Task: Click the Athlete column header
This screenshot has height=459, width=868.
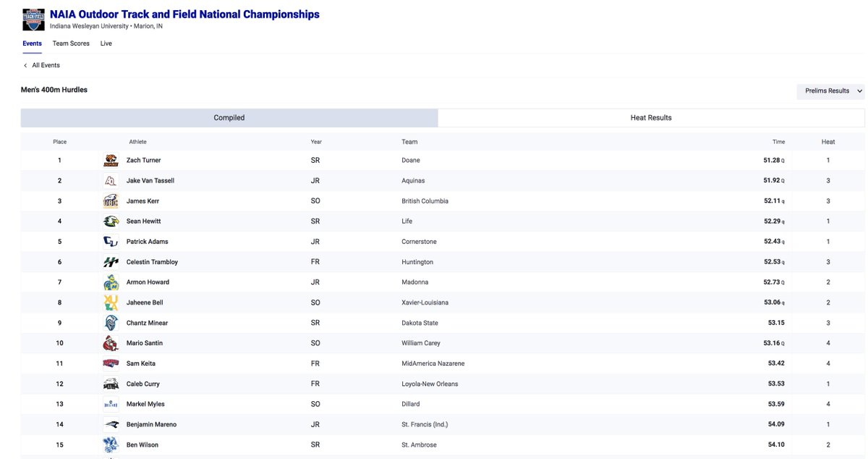Action: tap(137, 142)
